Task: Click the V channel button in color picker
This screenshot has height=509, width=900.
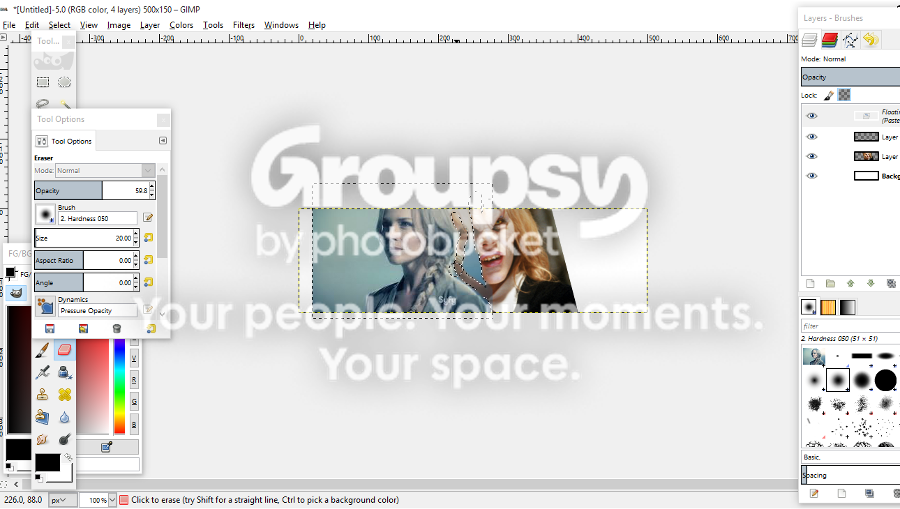Action: pyautogui.click(x=134, y=360)
